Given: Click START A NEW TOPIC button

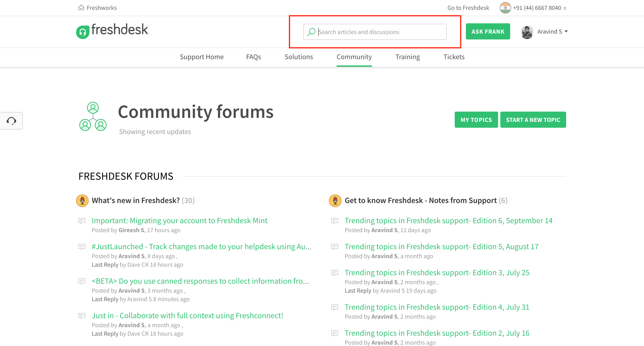Looking at the screenshot, I should click(533, 120).
